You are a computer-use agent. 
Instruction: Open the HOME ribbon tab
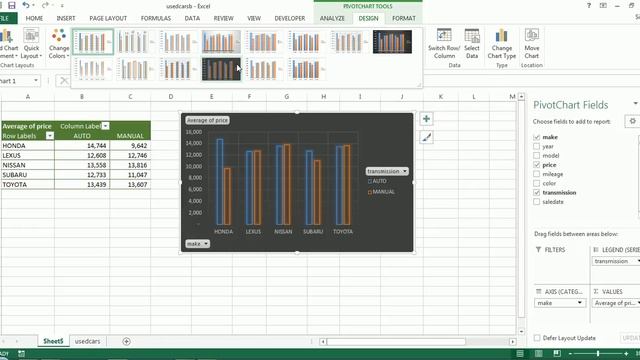(34, 18)
